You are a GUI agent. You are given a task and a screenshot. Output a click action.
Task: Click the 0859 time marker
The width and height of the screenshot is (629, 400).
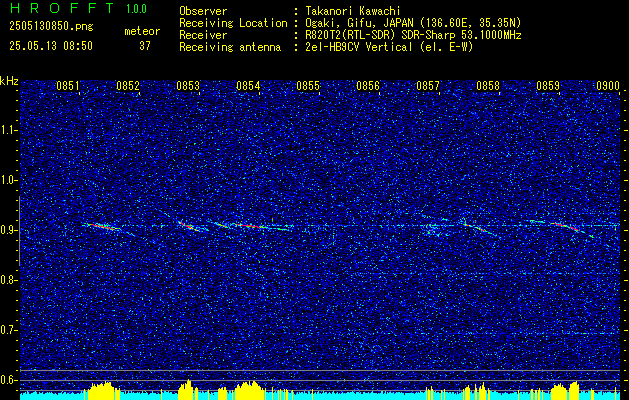point(548,86)
